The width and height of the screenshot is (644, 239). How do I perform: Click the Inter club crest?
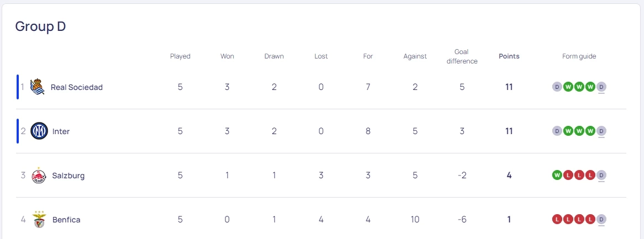(x=39, y=131)
